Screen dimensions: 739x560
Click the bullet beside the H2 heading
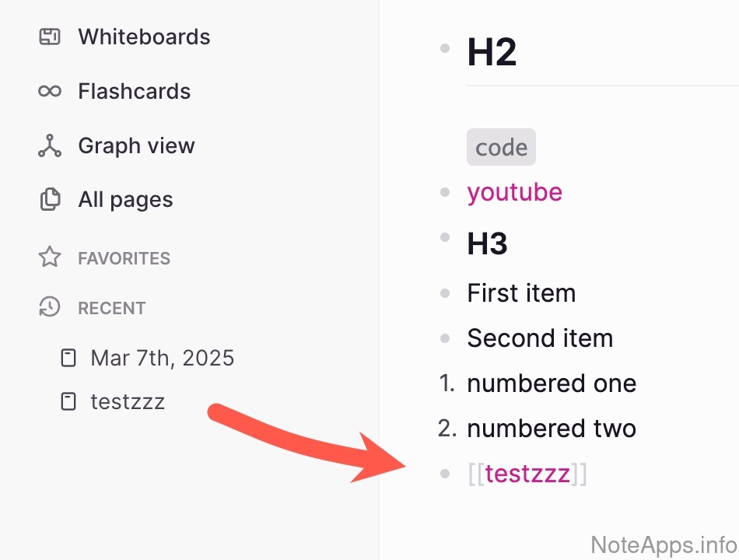pyautogui.click(x=445, y=48)
